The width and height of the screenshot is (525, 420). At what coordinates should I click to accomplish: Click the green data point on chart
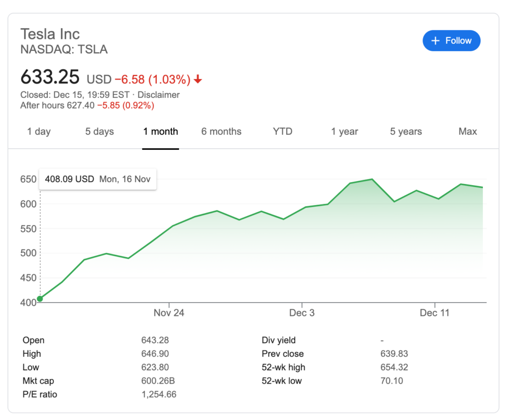[40, 299]
